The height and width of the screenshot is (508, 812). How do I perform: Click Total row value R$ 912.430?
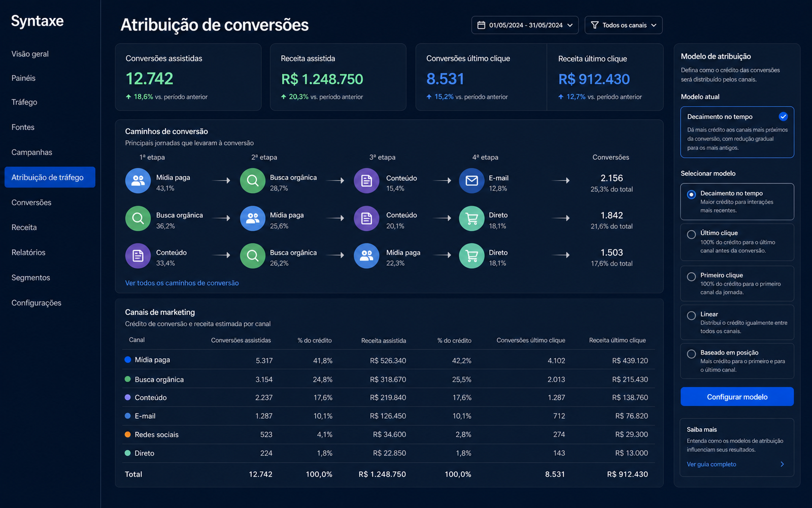[627, 474]
